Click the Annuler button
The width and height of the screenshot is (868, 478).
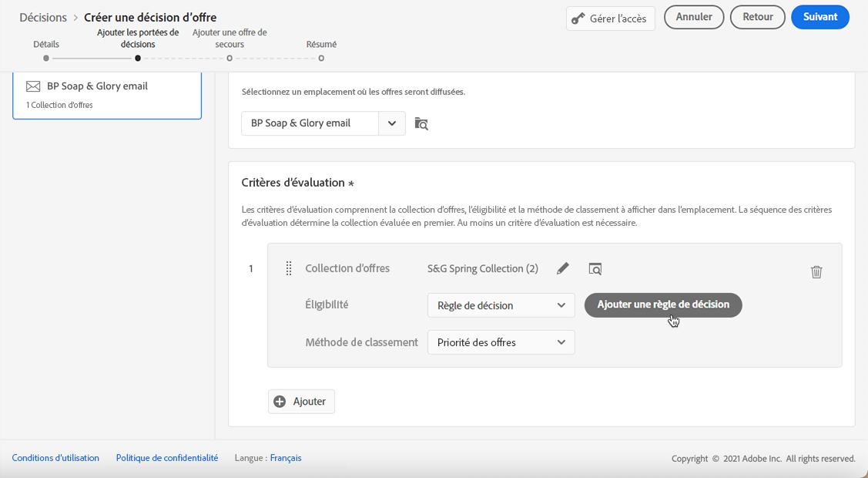[694, 17]
